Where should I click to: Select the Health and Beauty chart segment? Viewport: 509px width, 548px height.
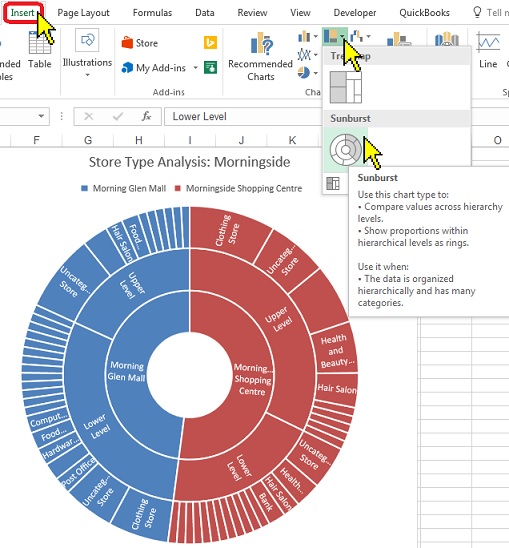tap(336, 351)
